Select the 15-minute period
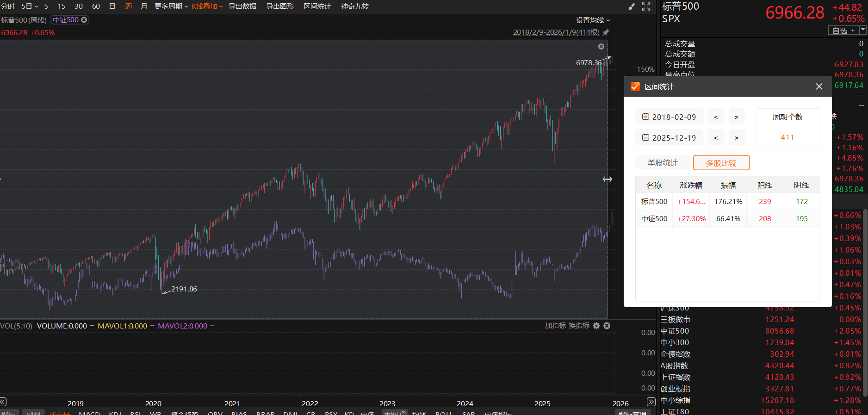868x415 pixels. (x=61, y=6)
